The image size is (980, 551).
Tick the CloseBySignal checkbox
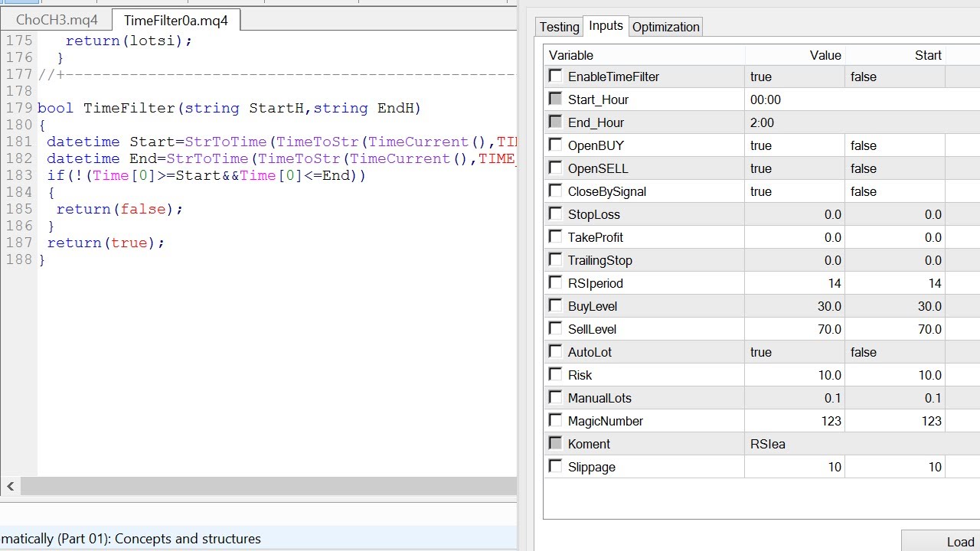556,191
